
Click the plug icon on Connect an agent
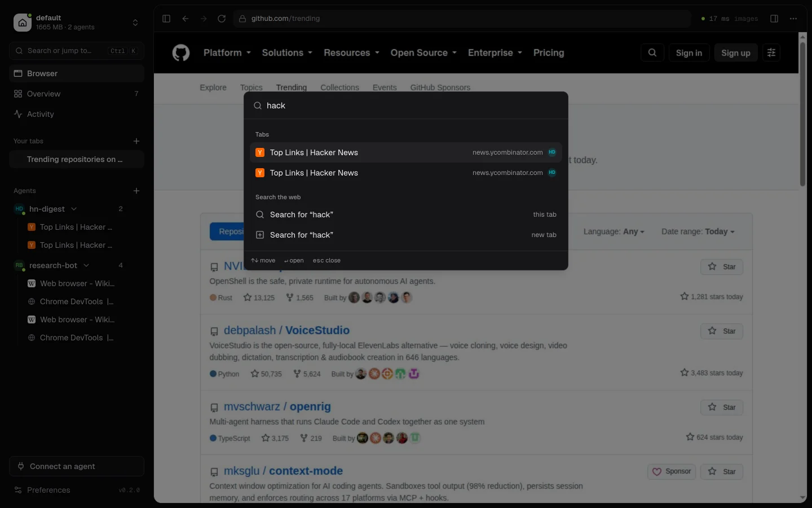pos(21,466)
